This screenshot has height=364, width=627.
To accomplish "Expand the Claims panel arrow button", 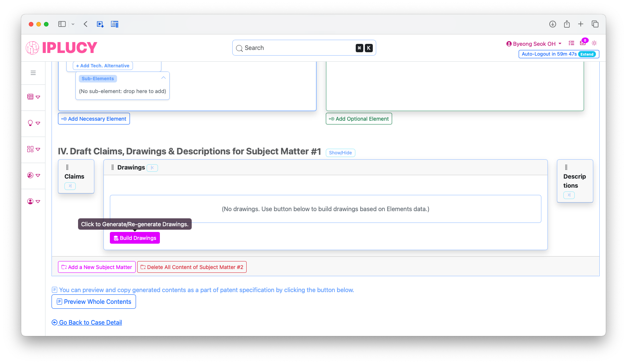I will (x=70, y=186).
